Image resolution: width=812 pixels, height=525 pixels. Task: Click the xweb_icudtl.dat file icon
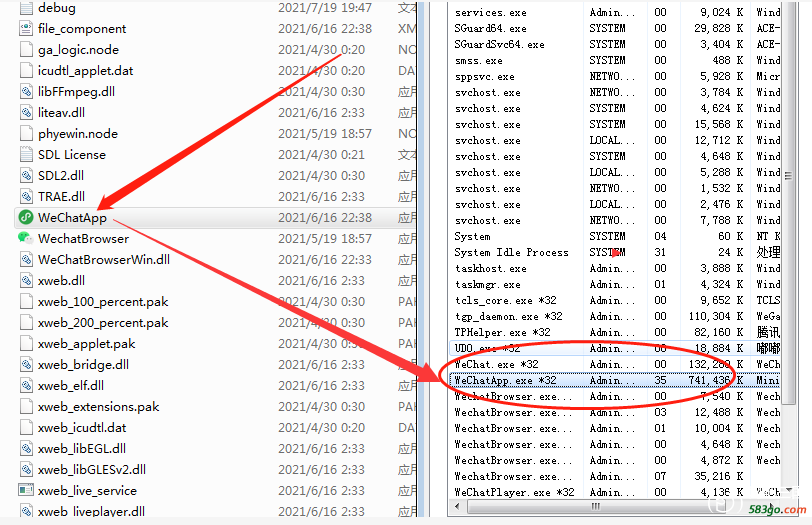[x=26, y=427]
